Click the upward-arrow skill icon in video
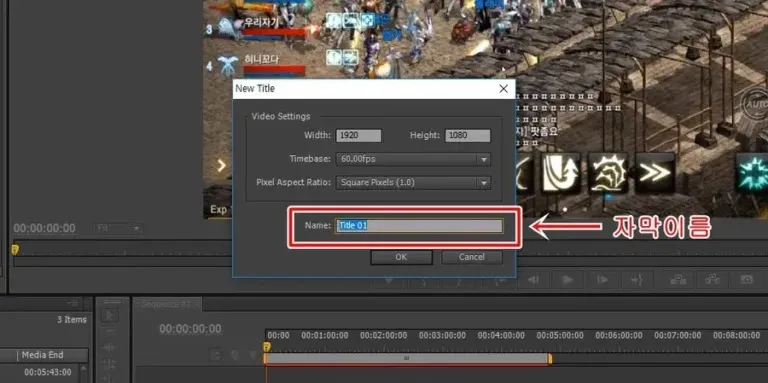Viewport: 768px width, 383px height. pyautogui.click(x=561, y=173)
